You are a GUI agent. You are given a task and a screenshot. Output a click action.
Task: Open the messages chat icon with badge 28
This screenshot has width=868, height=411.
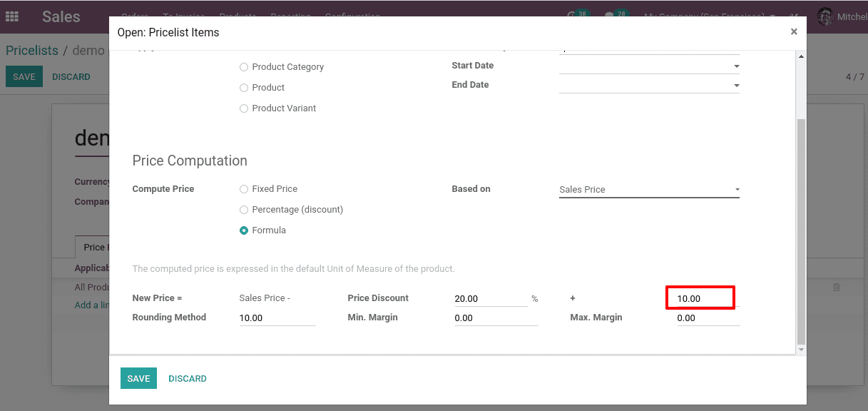pyautogui.click(x=616, y=15)
